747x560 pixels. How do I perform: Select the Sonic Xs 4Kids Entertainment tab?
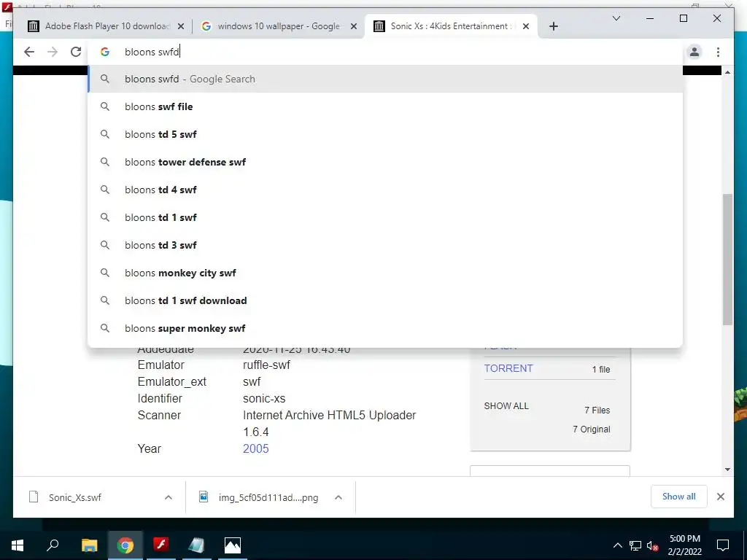[451, 26]
